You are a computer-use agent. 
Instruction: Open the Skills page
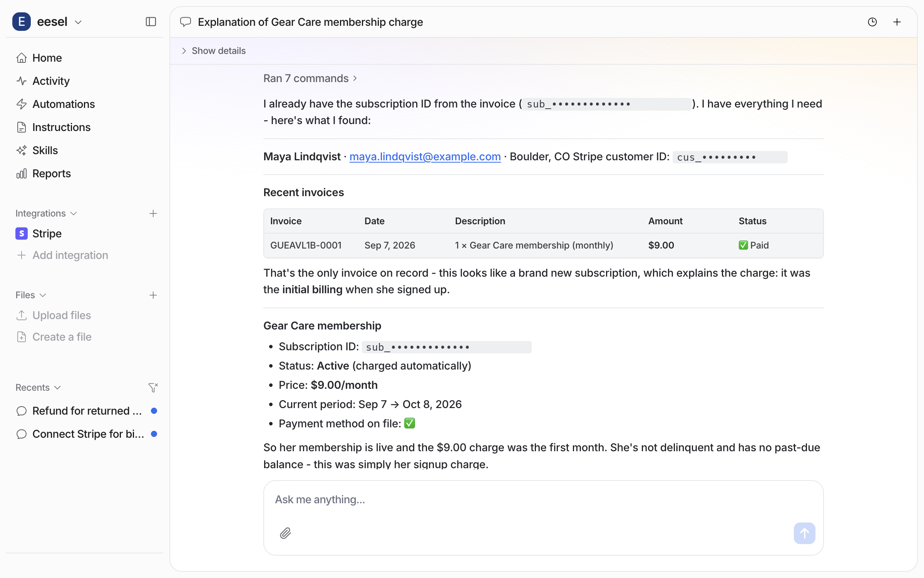(x=85, y=150)
